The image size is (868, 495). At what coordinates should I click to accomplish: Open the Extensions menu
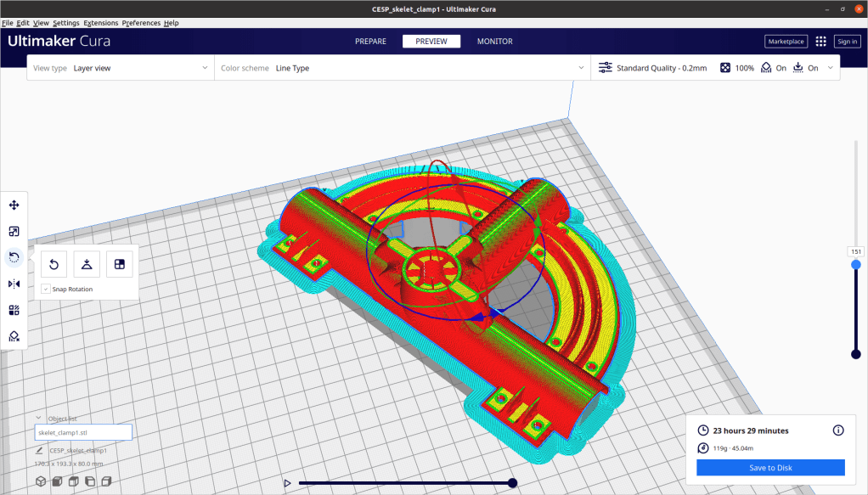(x=100, y=23)
